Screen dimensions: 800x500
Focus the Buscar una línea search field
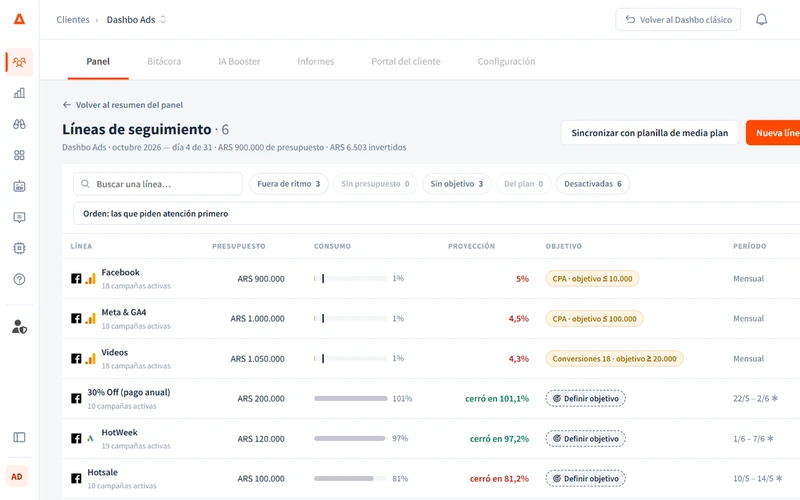tap(158, 184)
